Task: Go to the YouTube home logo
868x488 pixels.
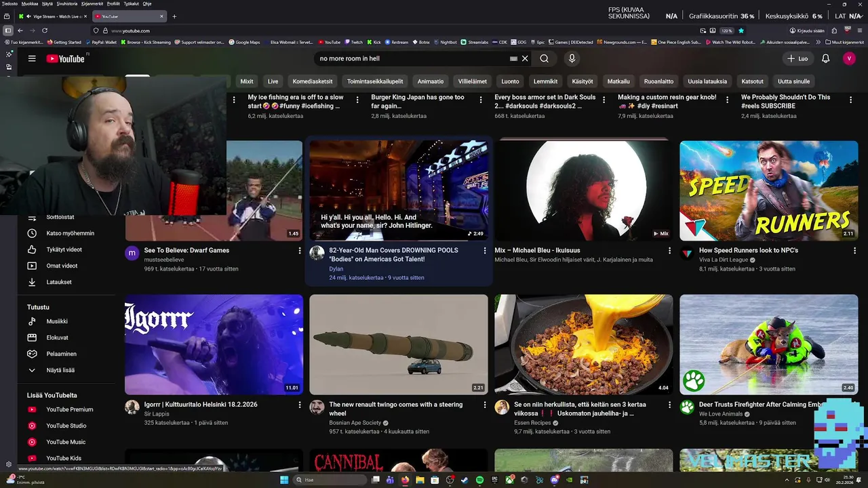Action: [66, 59]
